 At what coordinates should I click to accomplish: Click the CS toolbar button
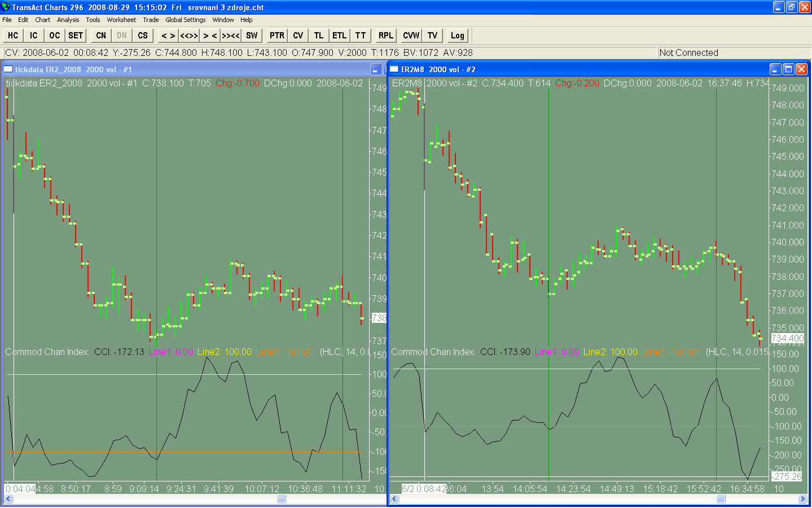[x=143, y=36]
